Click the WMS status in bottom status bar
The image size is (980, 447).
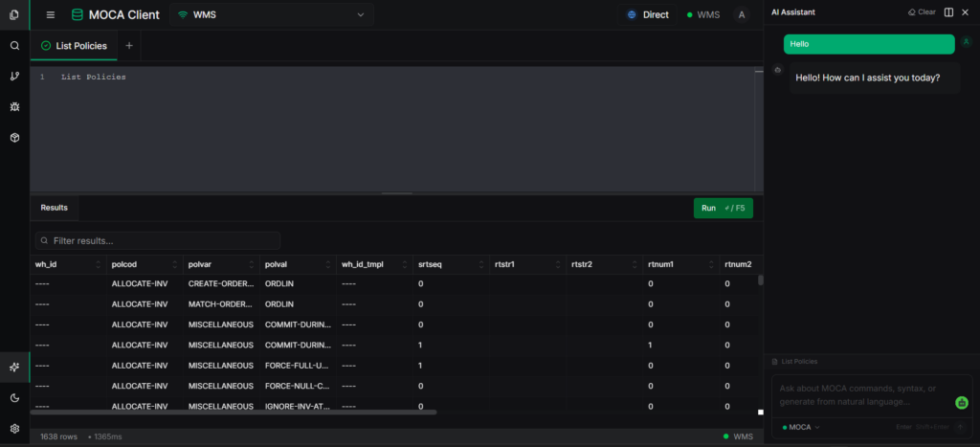coord(738,436)
